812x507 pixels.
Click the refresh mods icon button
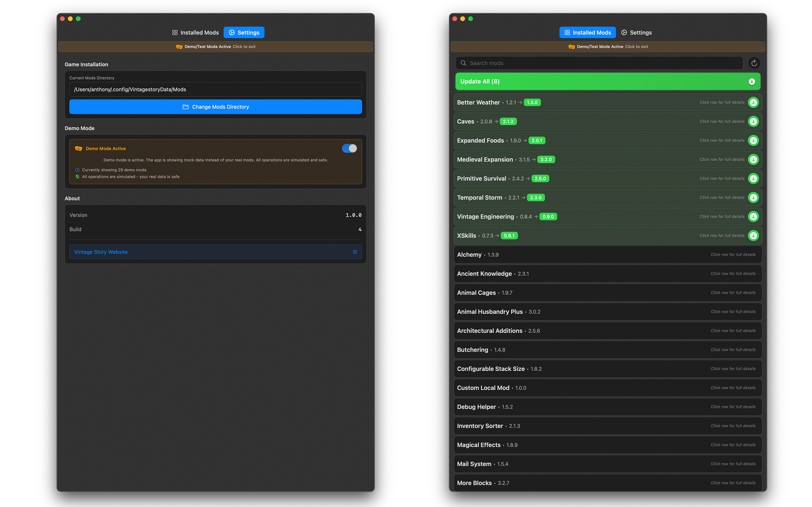[x=754, y=63]
